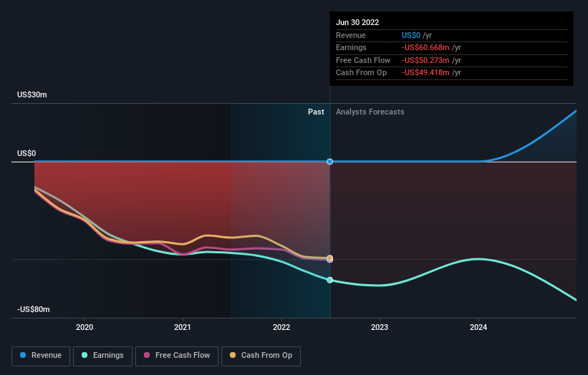The height and width of the screenshot is (375, 588).
Task: Select the Revenue data point at Jun 2022
Action: coord(329,162)
